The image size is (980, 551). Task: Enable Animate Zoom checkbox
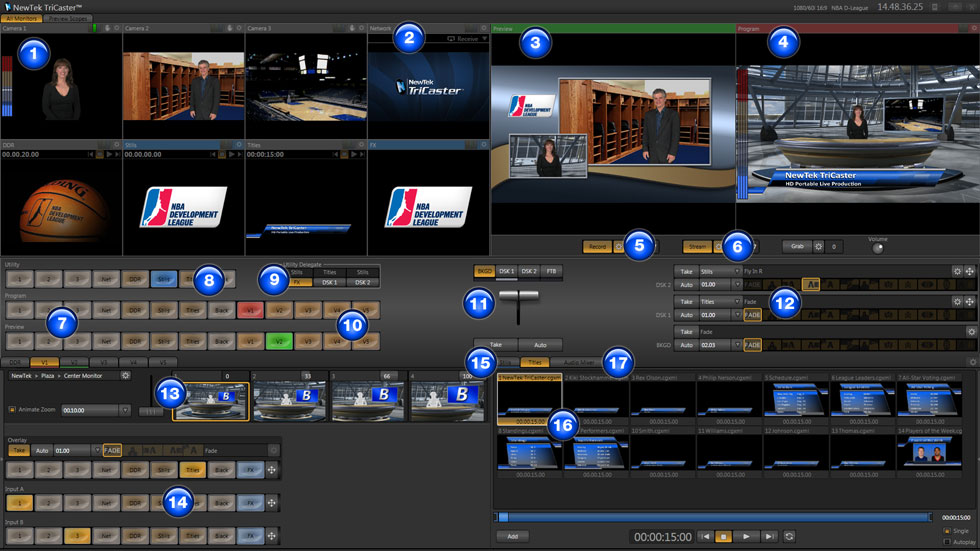[12, 410]
